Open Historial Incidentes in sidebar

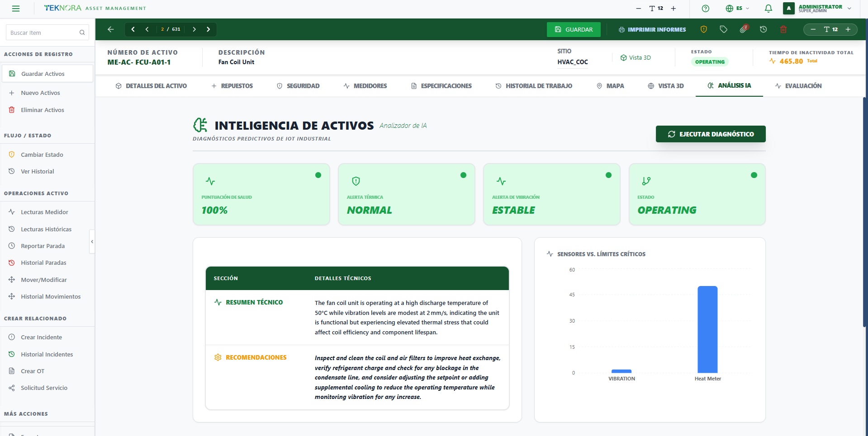click(47, 354)
